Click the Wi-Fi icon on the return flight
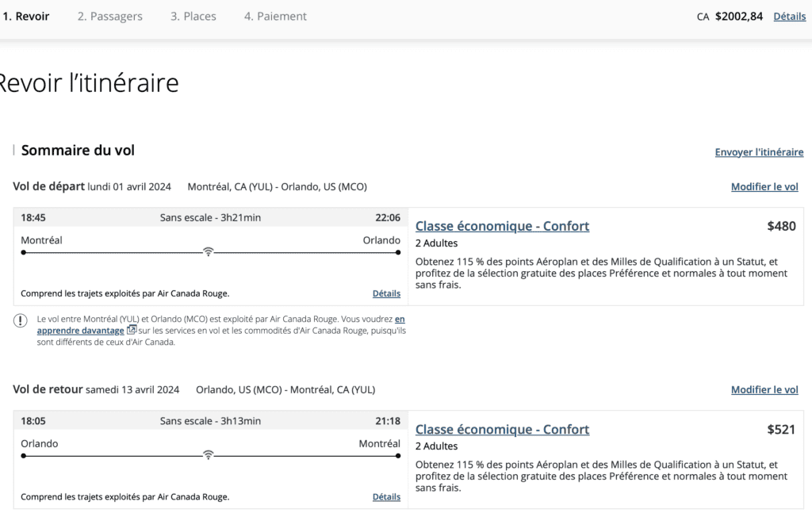This screenshot has height=513, width=812. click(x=208, y=455)
